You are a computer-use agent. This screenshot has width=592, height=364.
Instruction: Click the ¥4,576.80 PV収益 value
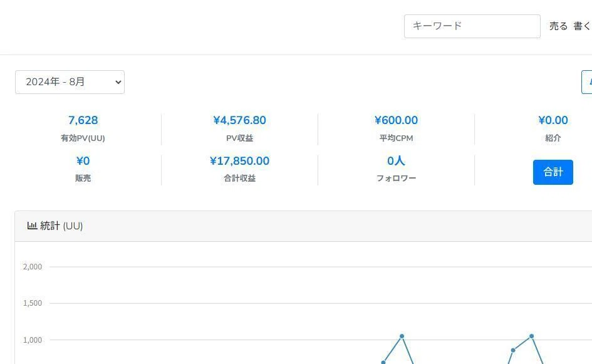pos(239,120)
